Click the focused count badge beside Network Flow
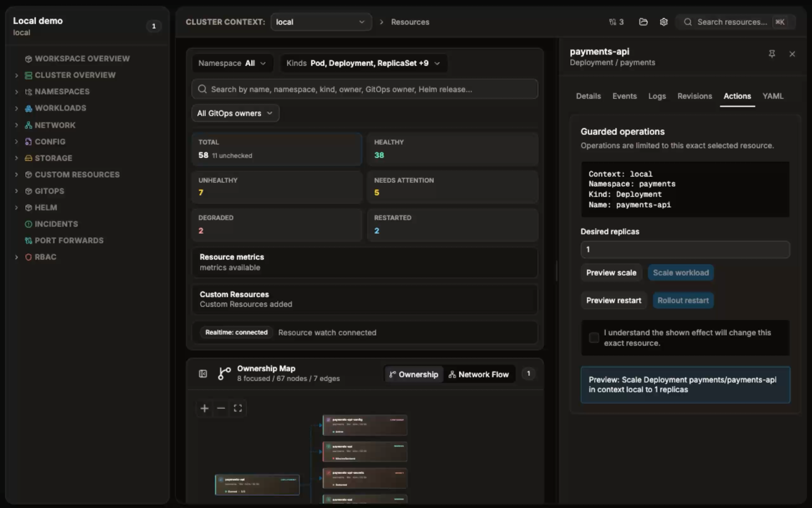812x508 pixels. [528, 374]
